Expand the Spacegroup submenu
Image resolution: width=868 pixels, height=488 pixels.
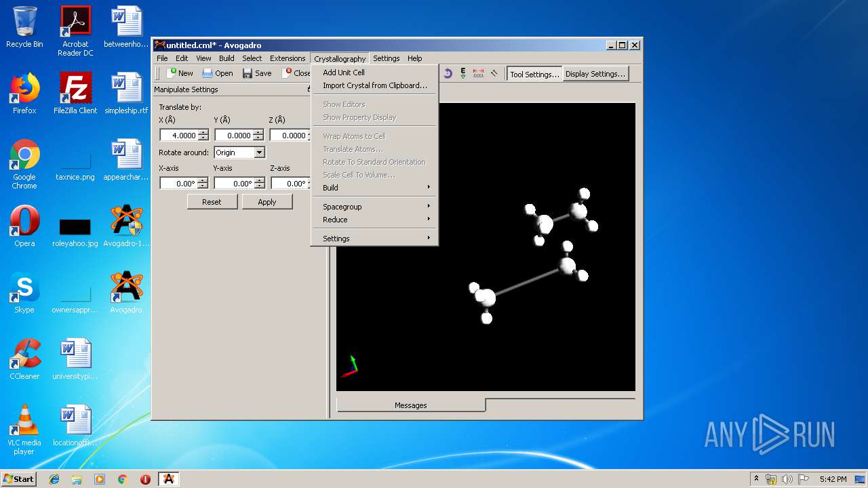[374, 207]
